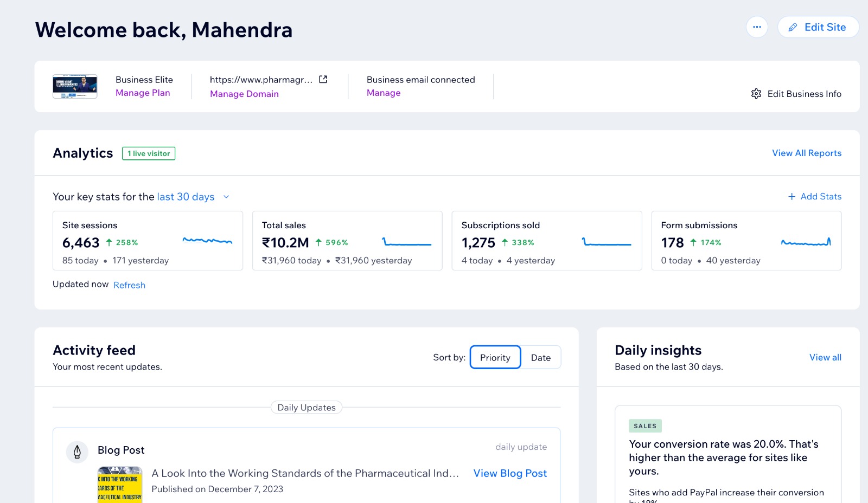Open the site URL external link icon
This screenshot has width=868, height=503.
click(323, 80)
